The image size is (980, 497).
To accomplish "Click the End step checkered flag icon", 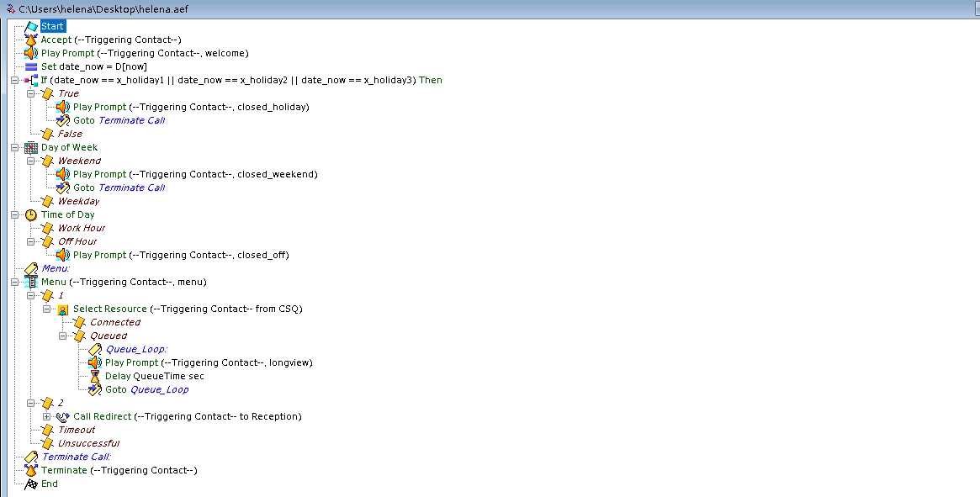I will click(31, 484).
